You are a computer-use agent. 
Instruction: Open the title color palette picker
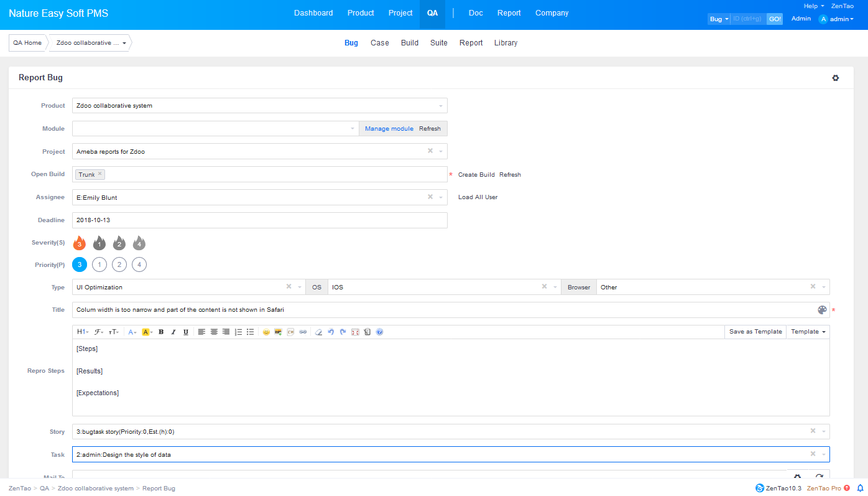click(x=822, y=310)
